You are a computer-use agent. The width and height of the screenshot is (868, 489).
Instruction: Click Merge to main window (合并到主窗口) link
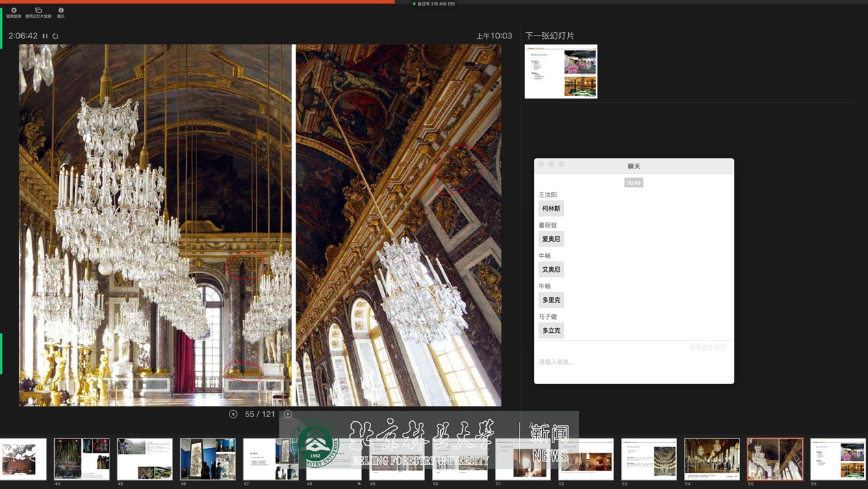(707, 347)
